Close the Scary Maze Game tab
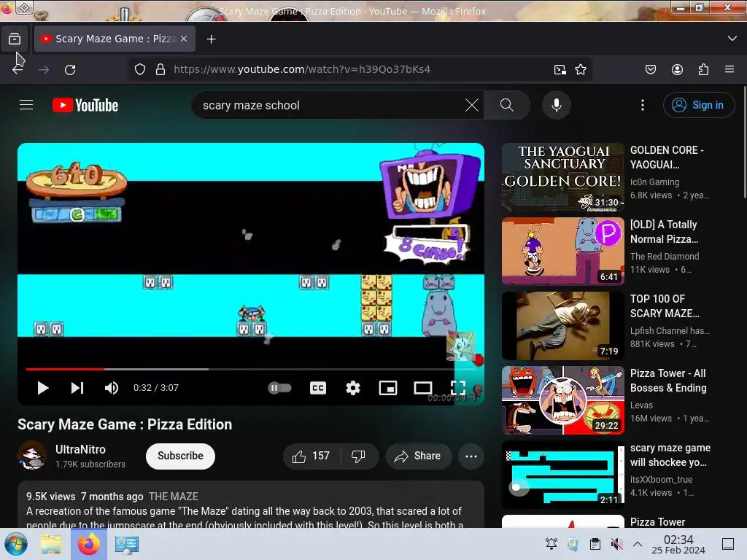The width and height of the screenshot is (747, 560). [x=184, y=39]
